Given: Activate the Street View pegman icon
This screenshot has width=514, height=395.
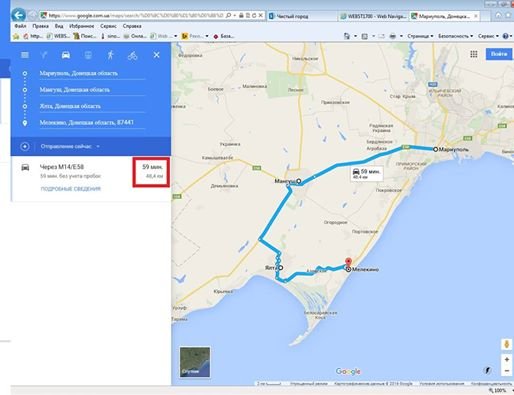Looking at the screenshot, I should [x=507, y=344].
